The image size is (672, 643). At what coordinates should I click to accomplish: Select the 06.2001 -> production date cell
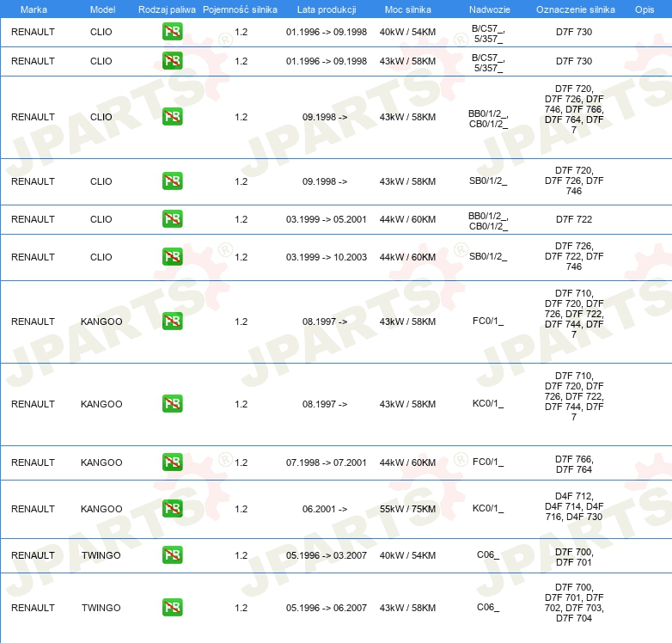[x=325, y=509]
